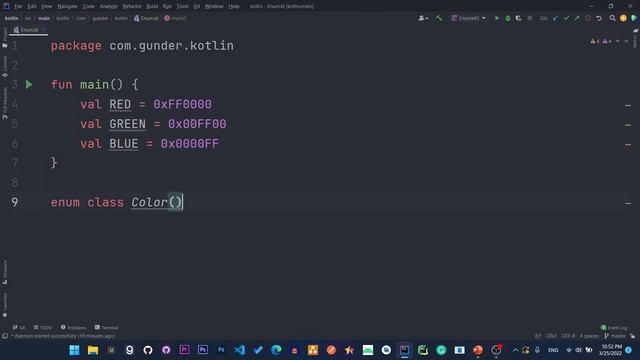Image resolution: width=640 pixels, height=360 pixels.
Task: Click the kotlin breadcrumb root
Action: 11,18
